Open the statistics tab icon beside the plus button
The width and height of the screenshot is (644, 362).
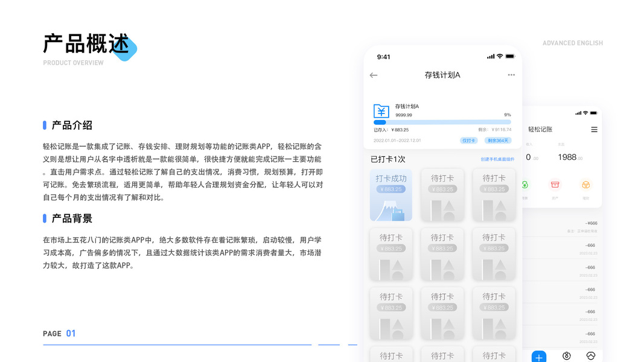point(566,356)
